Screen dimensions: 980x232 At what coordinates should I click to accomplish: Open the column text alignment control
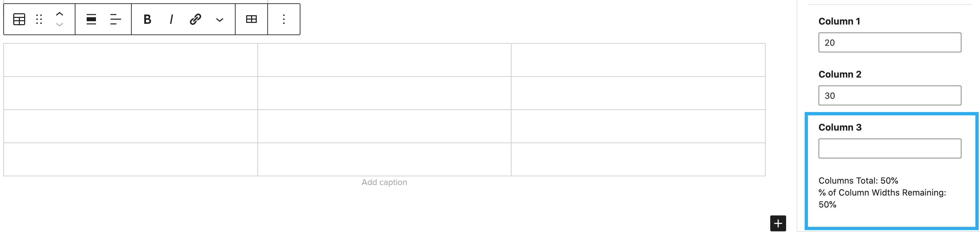coord(115,20)
